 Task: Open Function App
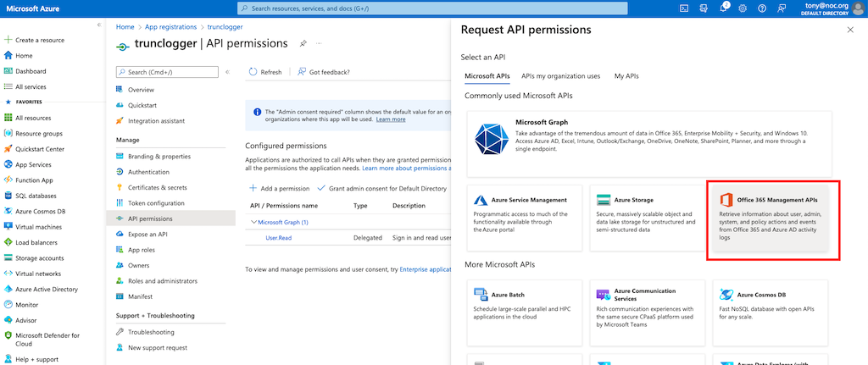click(x=28, y=180)
